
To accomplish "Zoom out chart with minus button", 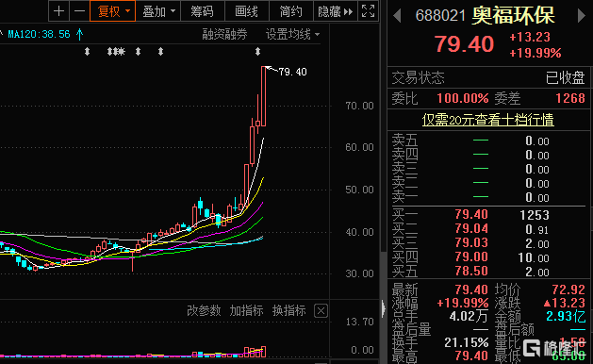I will point(79,11).
